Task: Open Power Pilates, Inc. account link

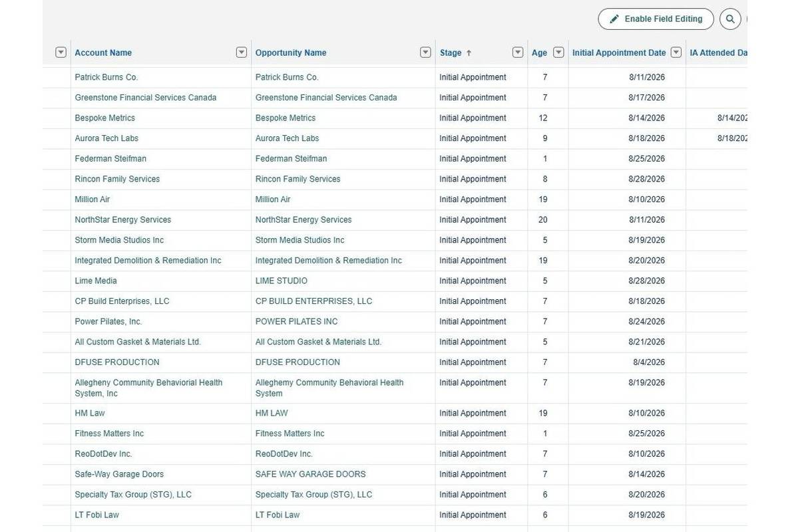Action: coord(108,321)
